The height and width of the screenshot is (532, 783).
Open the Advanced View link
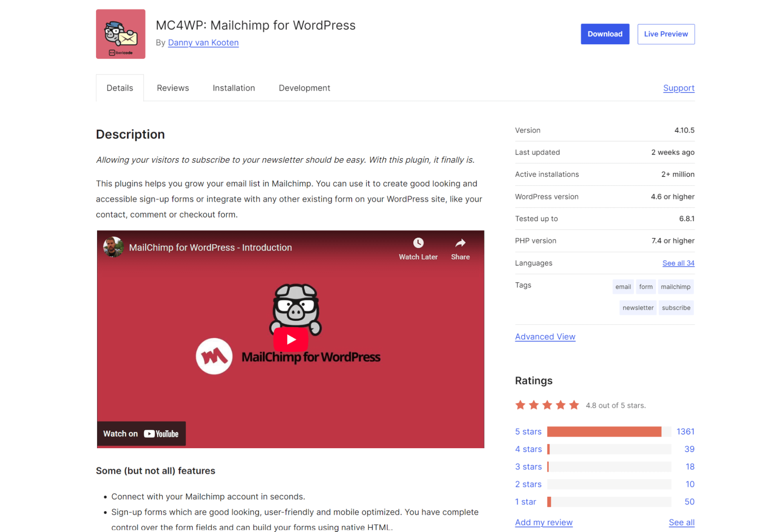tap(545, 337)
